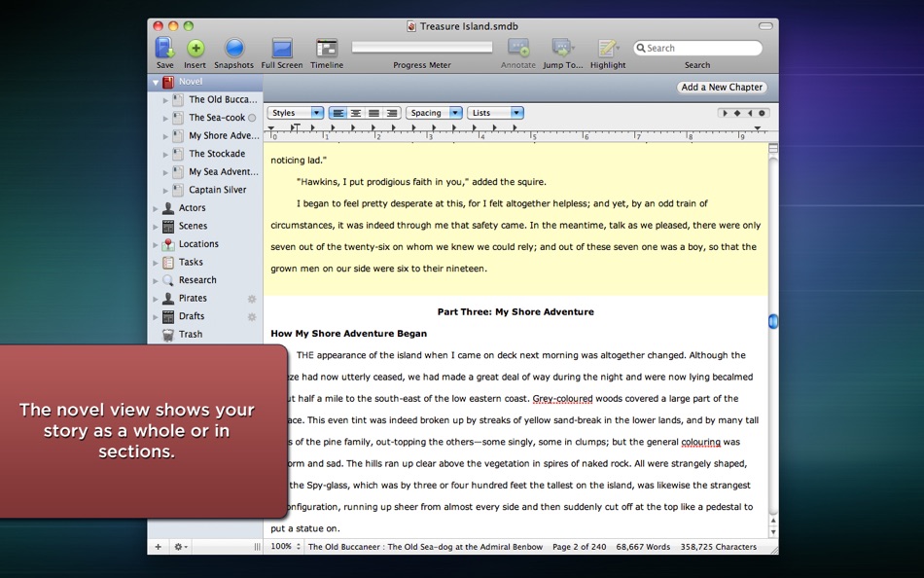
Task: Toggle center text alignment
Action: pyautogui.click(x=356, y=113)
